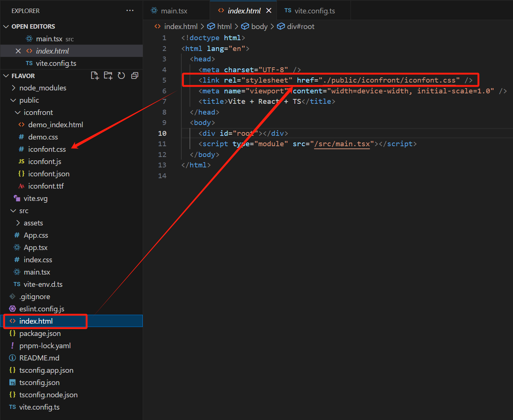
Task: Close the index.html editor tab
Action: [269, 10]
